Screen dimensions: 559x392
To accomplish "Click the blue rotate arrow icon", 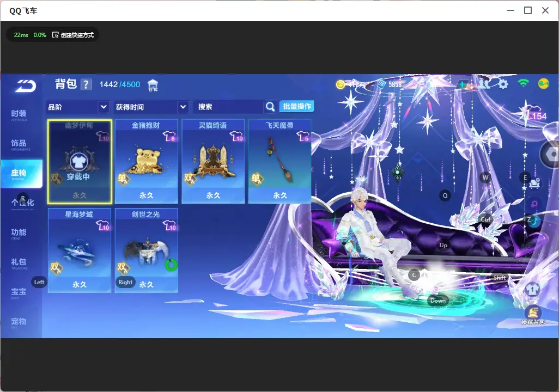I will (534, 221).
